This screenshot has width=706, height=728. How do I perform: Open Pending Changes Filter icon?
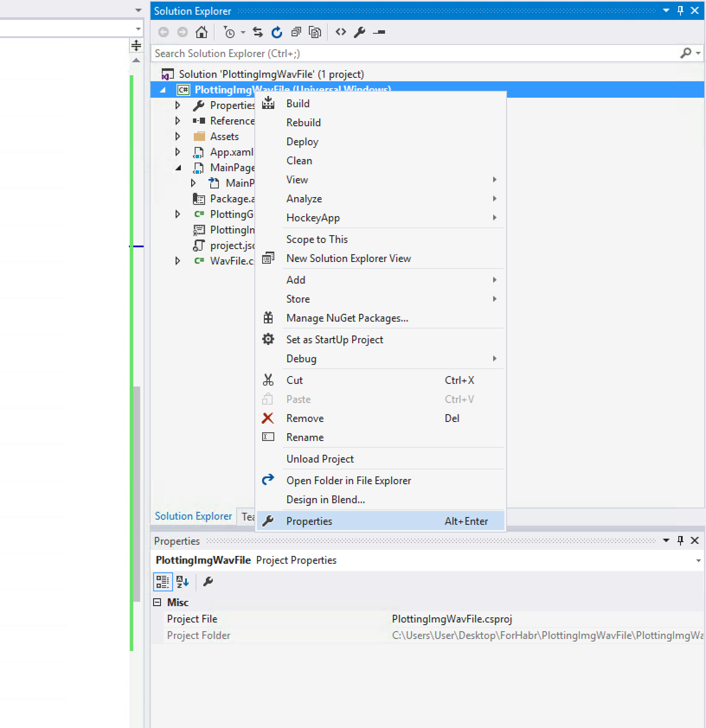229,32
